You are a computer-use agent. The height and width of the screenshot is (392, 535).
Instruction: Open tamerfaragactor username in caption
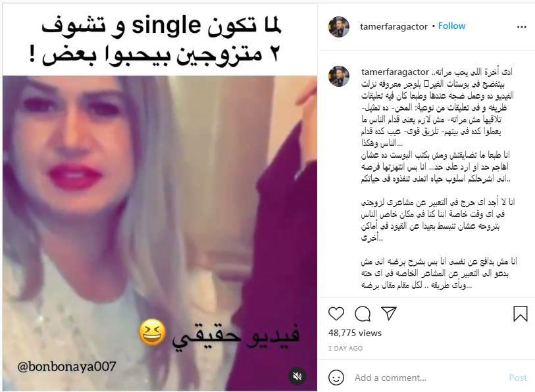[x=395, y=72]
